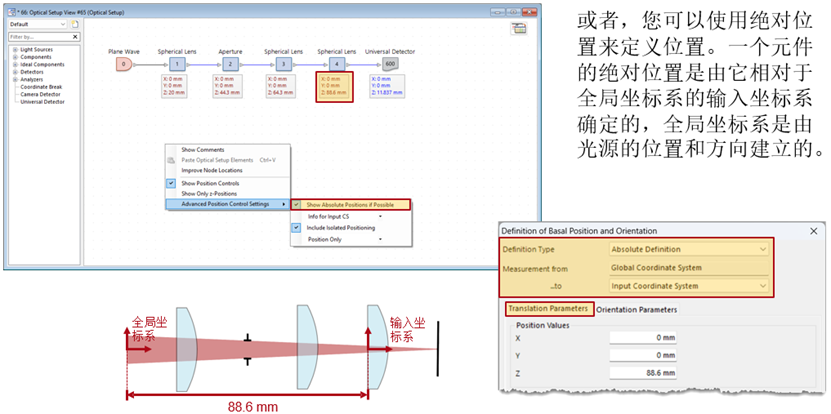Open Advanced Position Control Settings submenu

pyautogui.click(x=228, y=204)
